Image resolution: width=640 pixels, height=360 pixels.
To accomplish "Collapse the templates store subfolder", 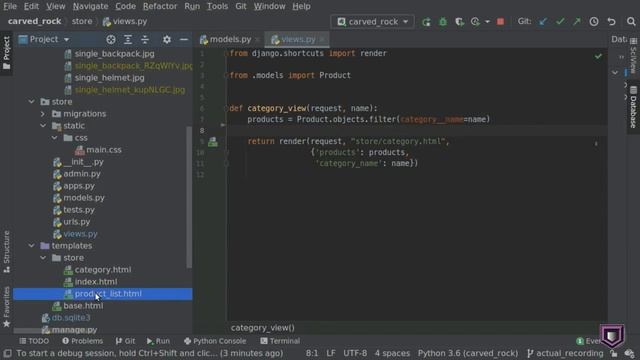I will (x=43, y=258).
